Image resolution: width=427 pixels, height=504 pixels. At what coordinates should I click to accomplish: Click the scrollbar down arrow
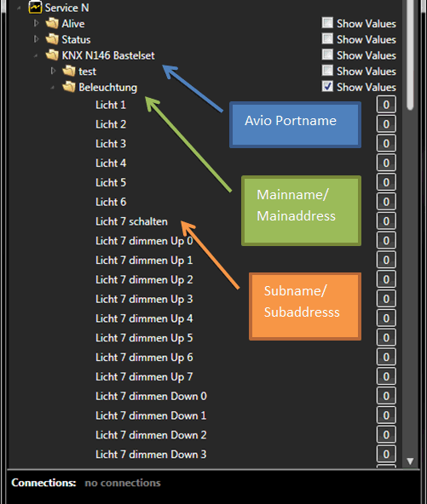[x=410, y=461]
